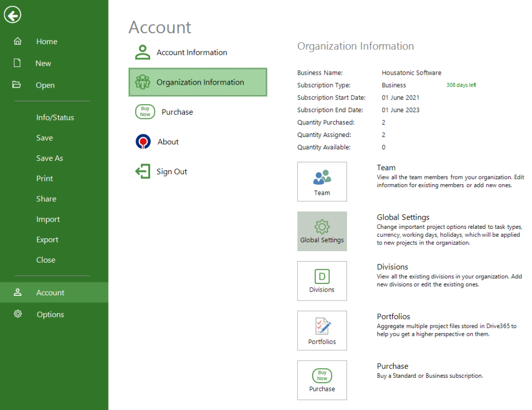Click the Buy Now Purchase icon
The image size is (532, 410).
[322, 380]
